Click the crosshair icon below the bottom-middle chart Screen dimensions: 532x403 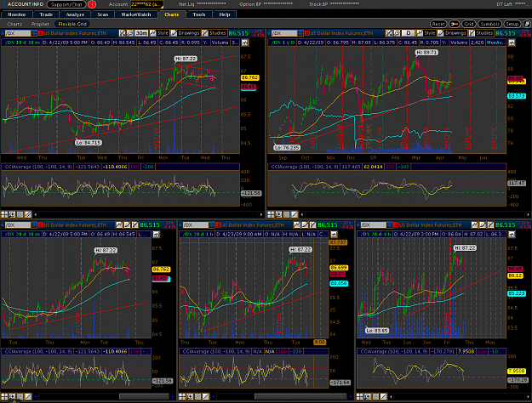pos(190,396)
